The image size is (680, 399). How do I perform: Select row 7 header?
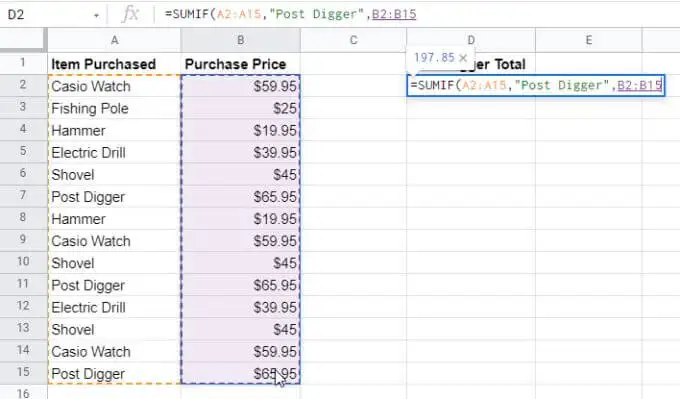tap(23, 195)
